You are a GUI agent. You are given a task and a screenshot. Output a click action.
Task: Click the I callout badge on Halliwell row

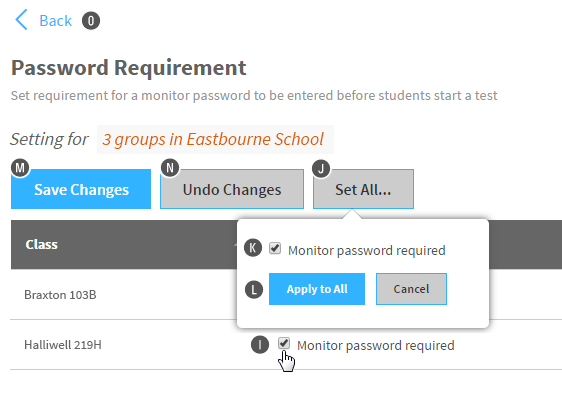click(x=260, y=345)
